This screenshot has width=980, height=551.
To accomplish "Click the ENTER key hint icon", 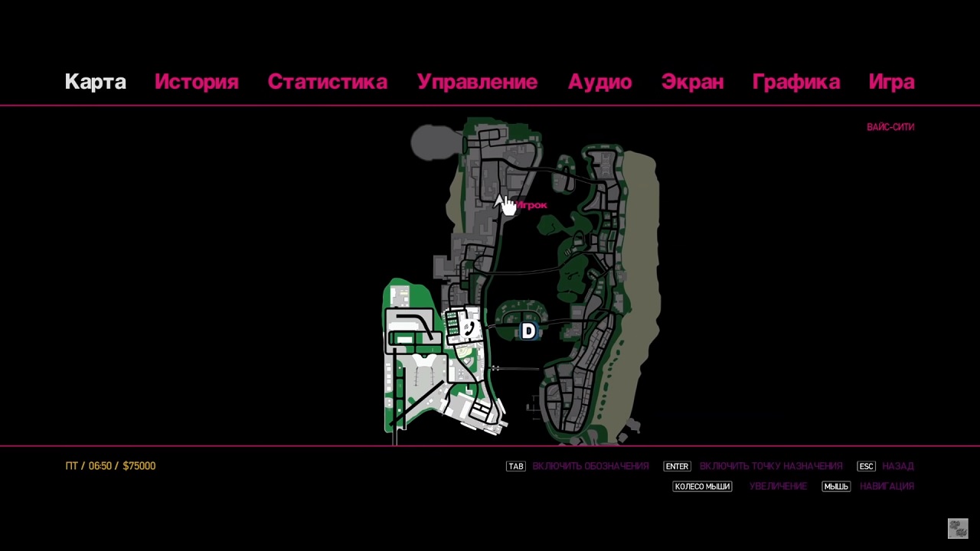I will point(677,466).
